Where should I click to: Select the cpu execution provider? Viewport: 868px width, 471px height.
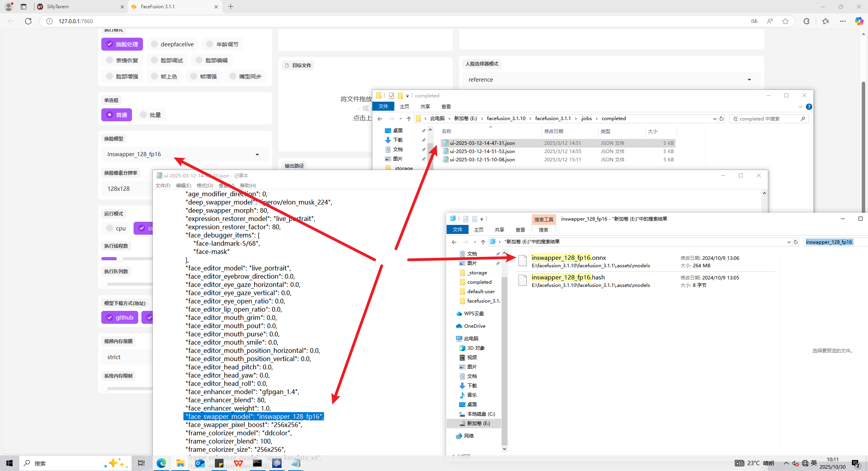pyautogui.click(x=110, y=228)
